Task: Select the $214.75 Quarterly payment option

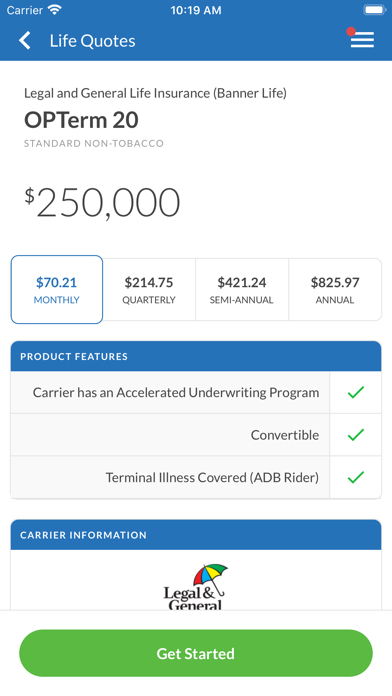Action: (149, 289)
